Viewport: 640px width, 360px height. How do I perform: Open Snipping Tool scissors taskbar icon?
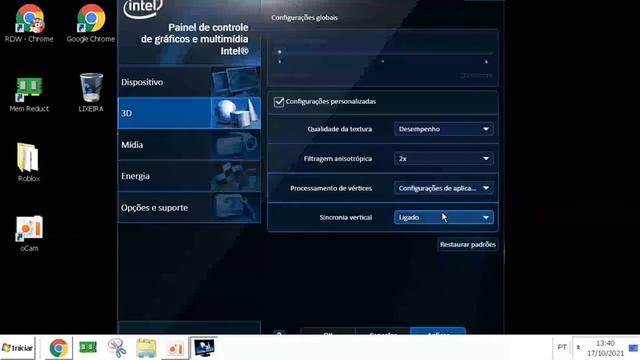click(117, 348)
